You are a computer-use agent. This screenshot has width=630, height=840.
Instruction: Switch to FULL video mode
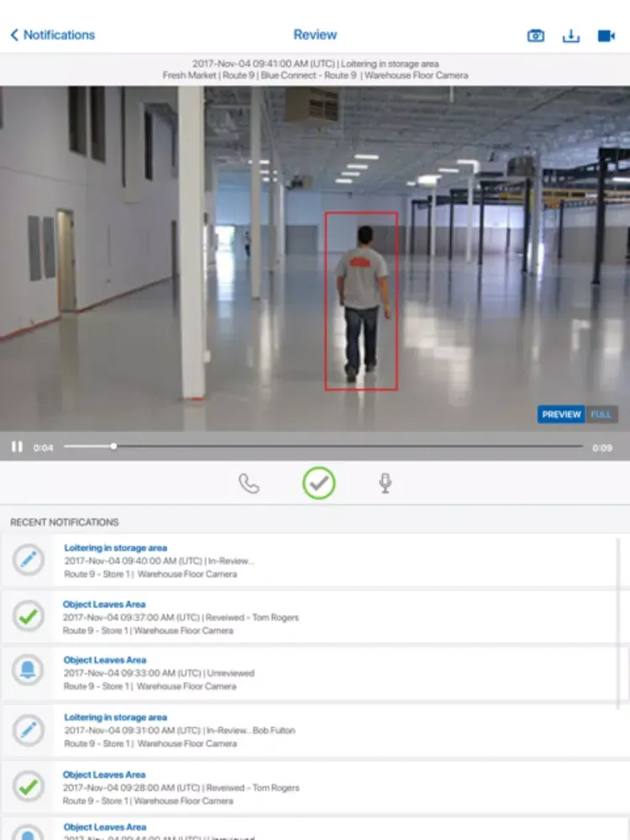(601, 414)
